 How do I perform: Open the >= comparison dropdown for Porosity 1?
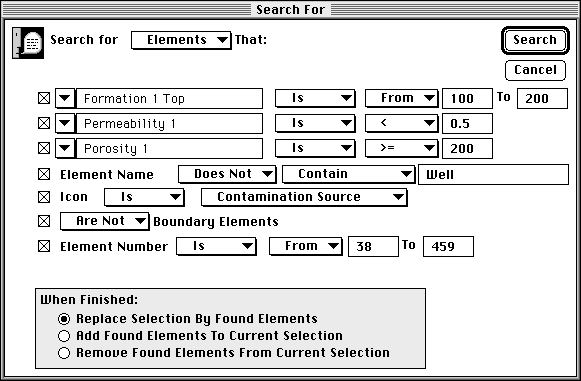[x=402, y=148]
